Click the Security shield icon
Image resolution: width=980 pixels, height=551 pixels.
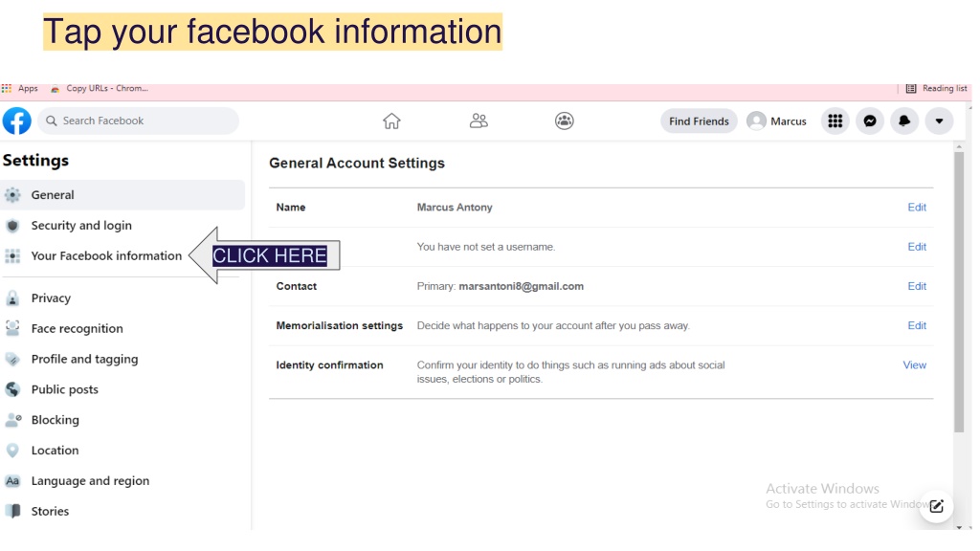click(x=12, y=226)
